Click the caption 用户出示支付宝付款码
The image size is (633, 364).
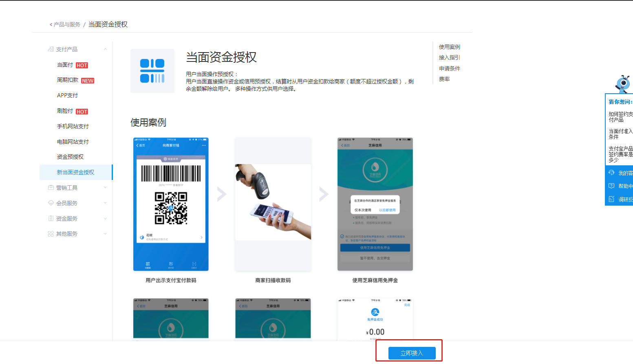click(171, 281)
